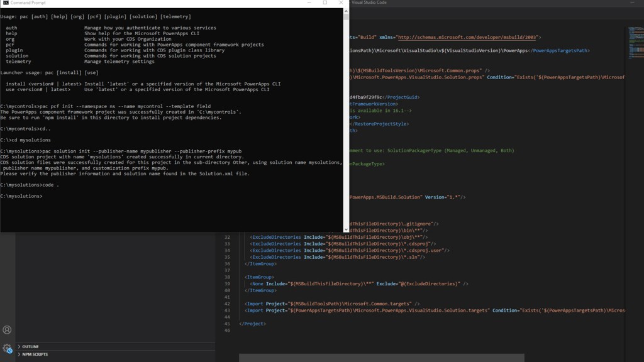The width and height of the screenshot is (644, 362).
Task: Minimize the Visual Studio Code window
Action: point(632,3)
